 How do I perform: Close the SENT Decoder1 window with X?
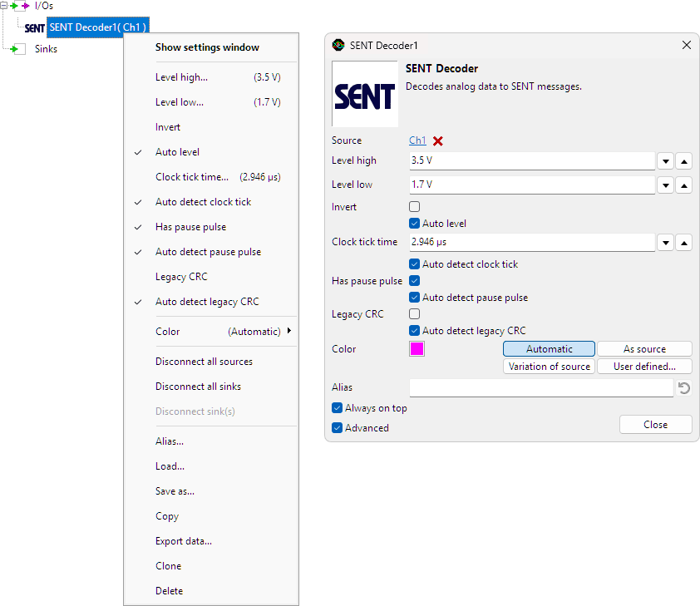pyautogui.click(x=687, y=45)
